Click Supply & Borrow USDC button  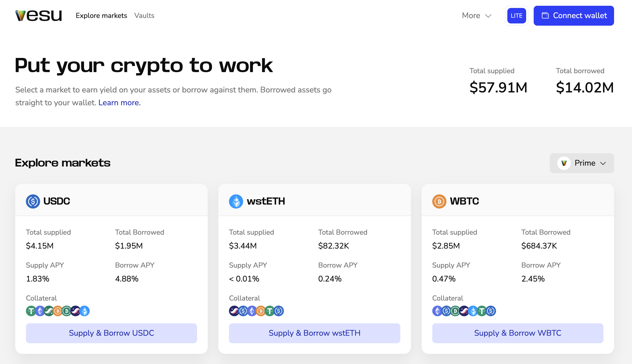tap(111, 333)
